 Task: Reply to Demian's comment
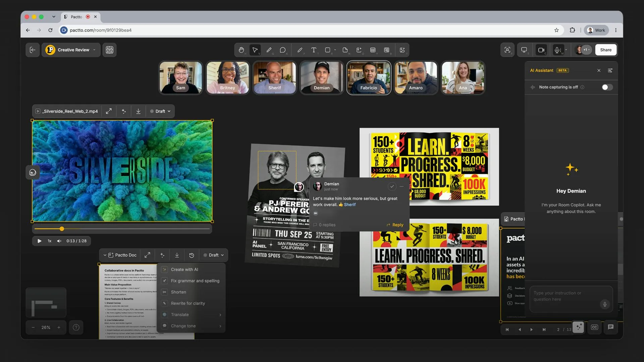click(395, 225)
